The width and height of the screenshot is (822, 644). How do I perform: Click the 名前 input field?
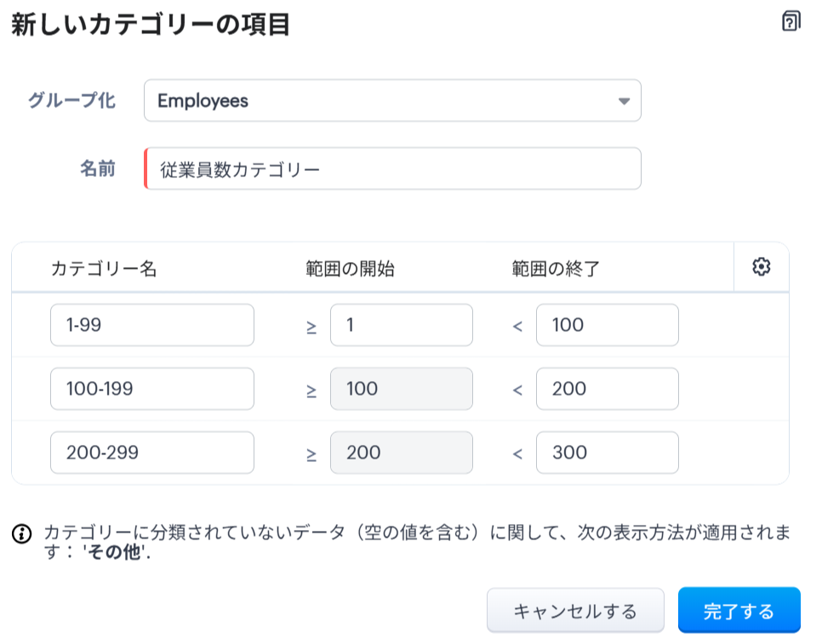(x=393, y=168)
